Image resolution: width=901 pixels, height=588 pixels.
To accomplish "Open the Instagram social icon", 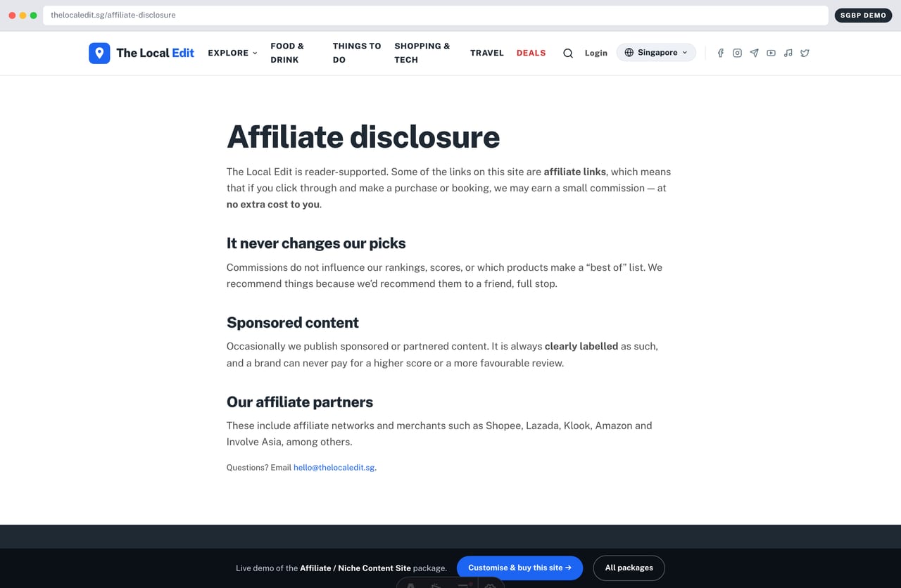I will pos(737,53).
